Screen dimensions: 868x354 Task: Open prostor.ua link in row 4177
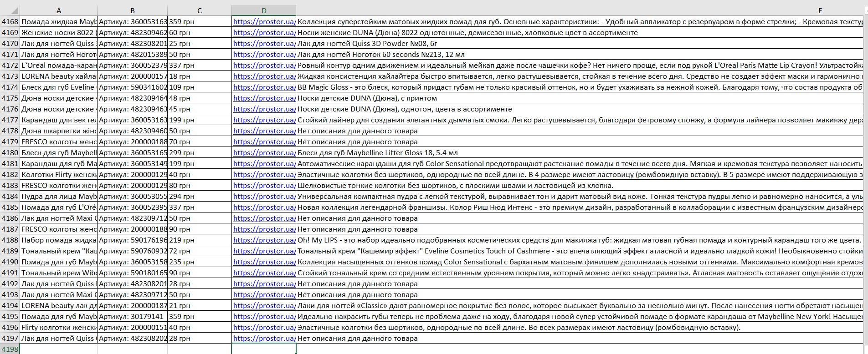264,120
